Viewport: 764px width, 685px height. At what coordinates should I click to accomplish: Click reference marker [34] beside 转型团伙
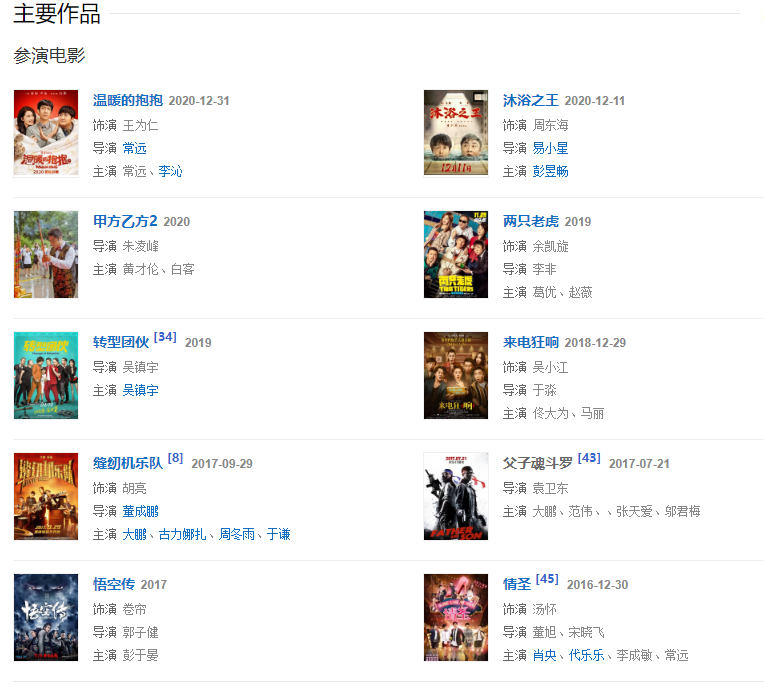tap(165, 337)
